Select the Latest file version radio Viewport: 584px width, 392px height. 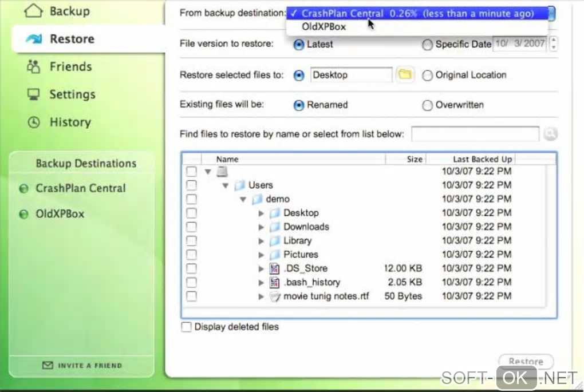pos(299,45)
